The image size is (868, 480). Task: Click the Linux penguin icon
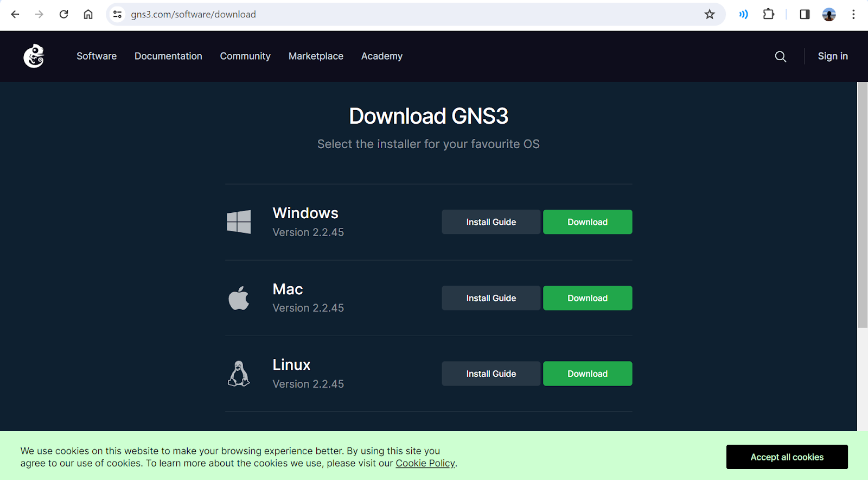239,374
